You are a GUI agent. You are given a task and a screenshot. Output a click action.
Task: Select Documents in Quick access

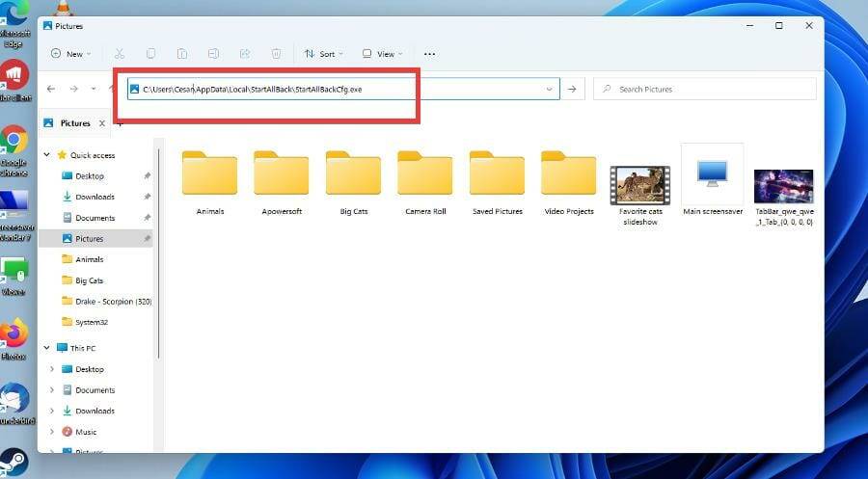pos(95,218)
